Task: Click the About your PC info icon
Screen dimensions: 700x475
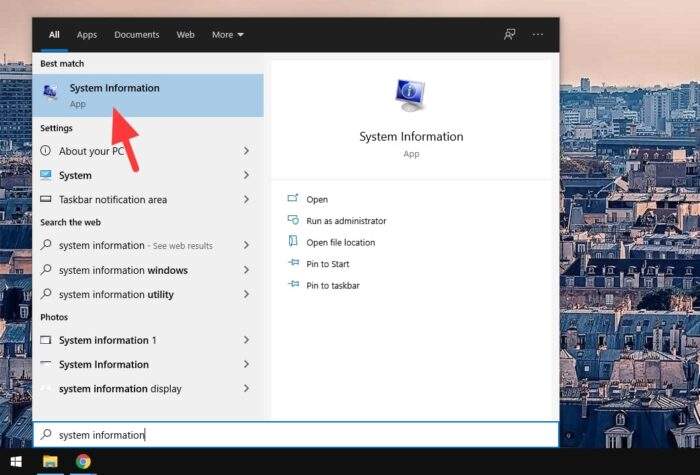Action: pos(46,150)
